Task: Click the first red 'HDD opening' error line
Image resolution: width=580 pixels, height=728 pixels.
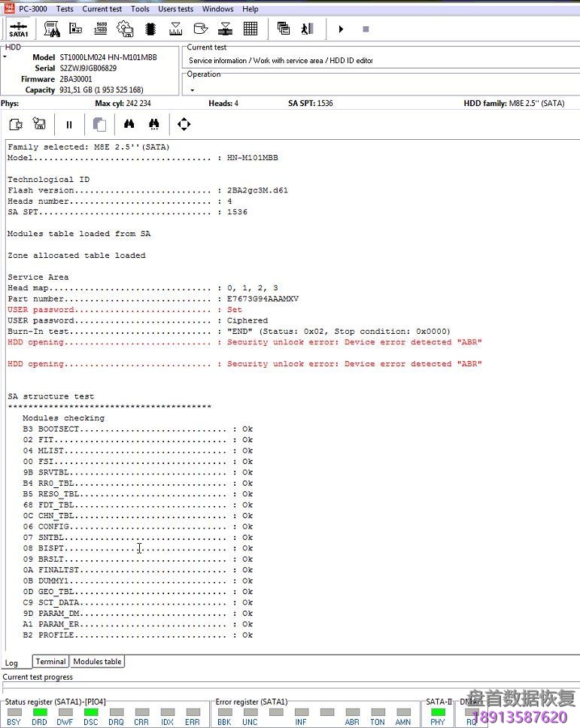Action: [244, 342]
